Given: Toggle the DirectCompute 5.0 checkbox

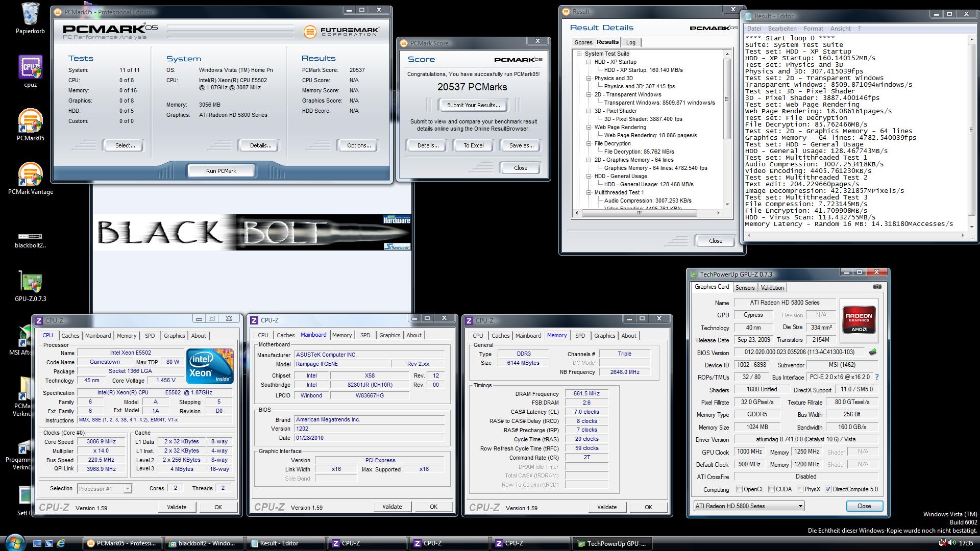Looking at the screenshot, I should click(828, 489).
